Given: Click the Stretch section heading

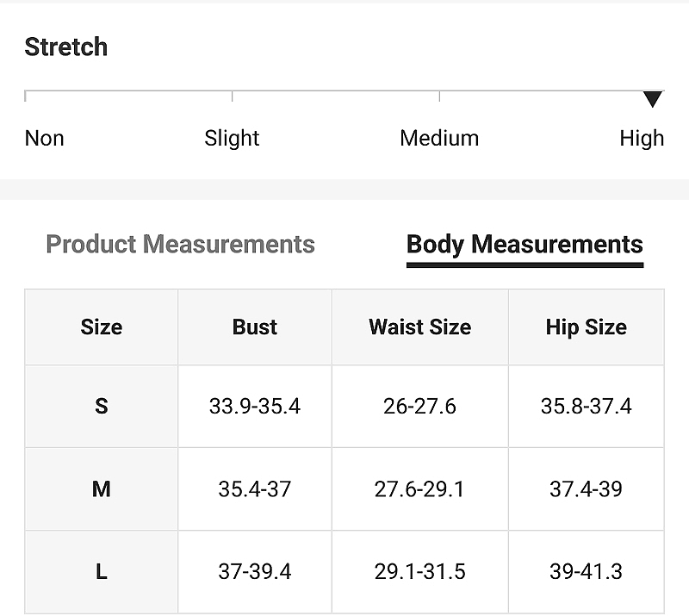Looking at the screenshot, I should click(66, 47).
